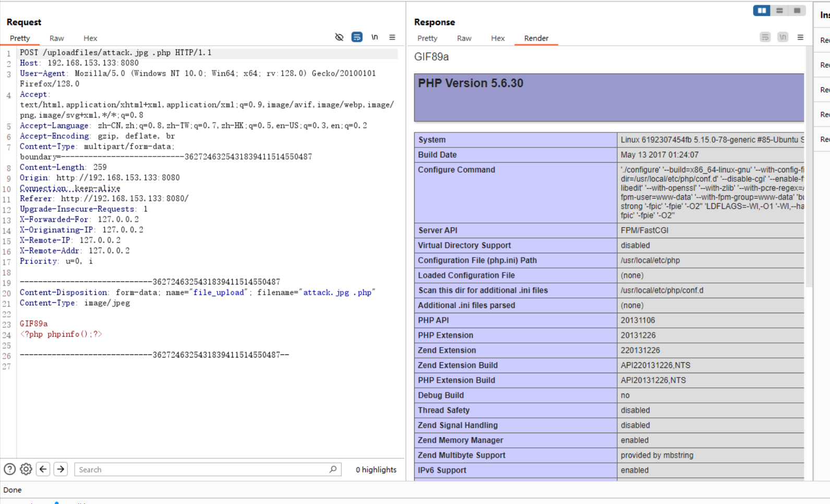
Task: Switch Request view to Pretty tab
Action: (x=20, y=38)
